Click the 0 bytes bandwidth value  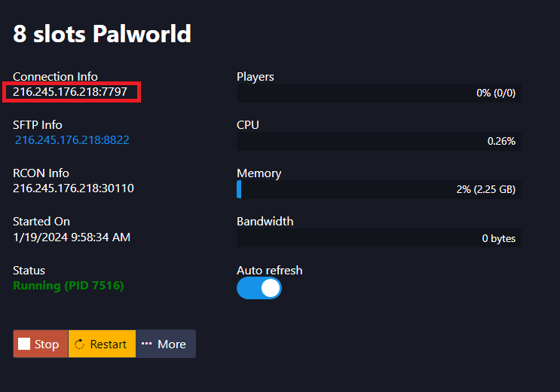coord(498,238)
